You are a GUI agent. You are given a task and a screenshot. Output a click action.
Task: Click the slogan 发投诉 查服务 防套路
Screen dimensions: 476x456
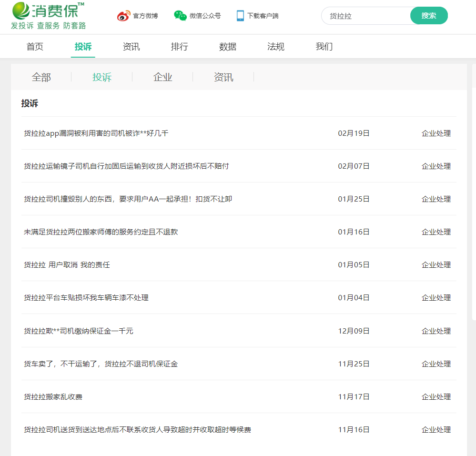[x=48, y=26]
